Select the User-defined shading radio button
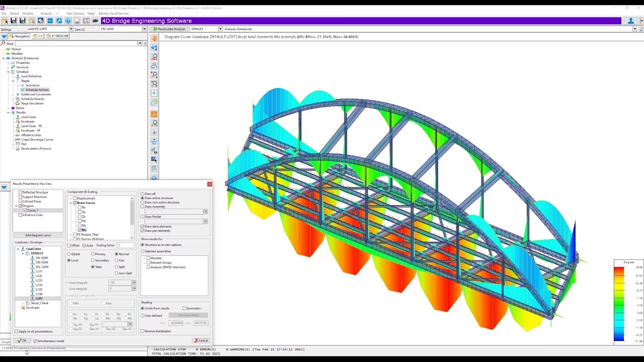 tap(142, 315)
